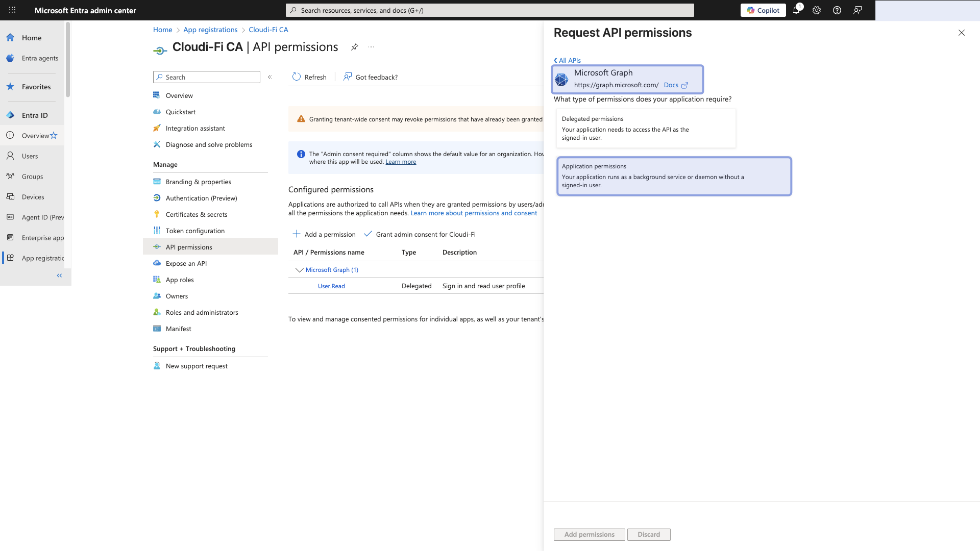This screenshot has height=551, width=980.
Task: Select the Microsoft Graph API tile
Action: [627, 79]
